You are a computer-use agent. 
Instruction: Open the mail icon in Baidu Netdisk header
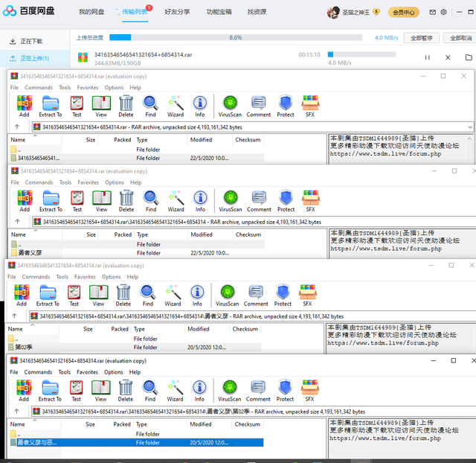pos(433,12)
